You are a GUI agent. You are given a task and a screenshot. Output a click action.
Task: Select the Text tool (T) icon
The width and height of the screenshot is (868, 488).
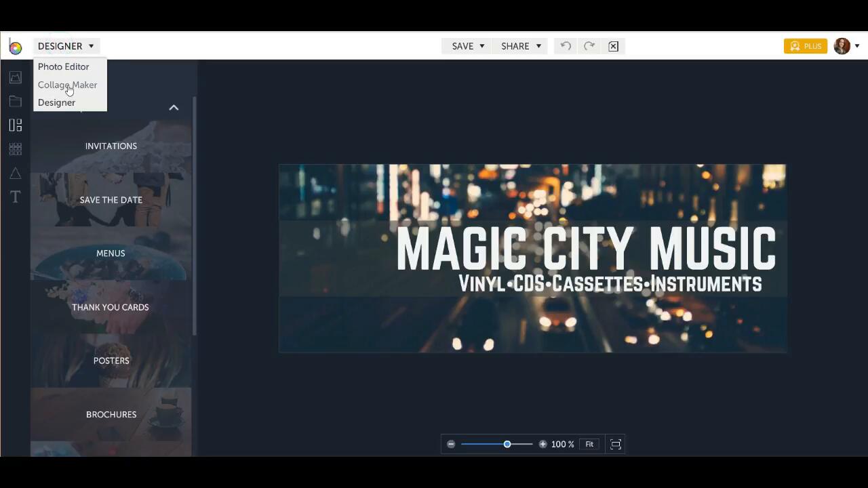point(15,197)
